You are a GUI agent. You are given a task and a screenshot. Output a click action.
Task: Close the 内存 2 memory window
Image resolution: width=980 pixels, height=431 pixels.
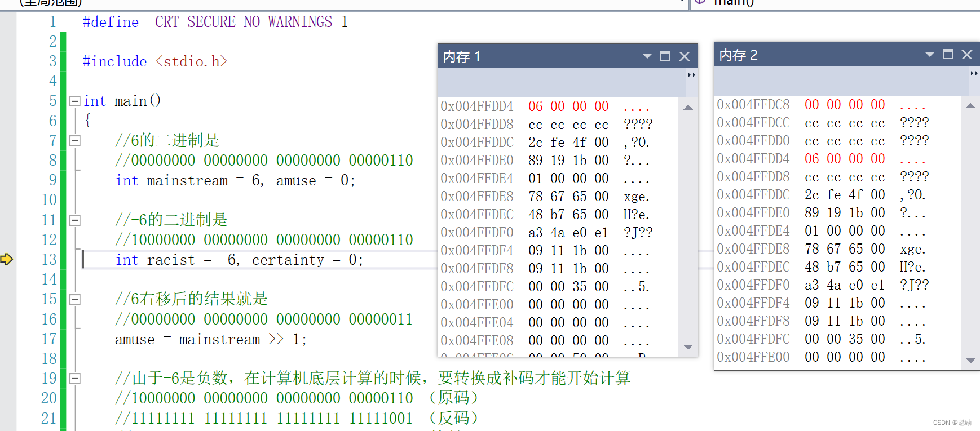tap(967, 55)
